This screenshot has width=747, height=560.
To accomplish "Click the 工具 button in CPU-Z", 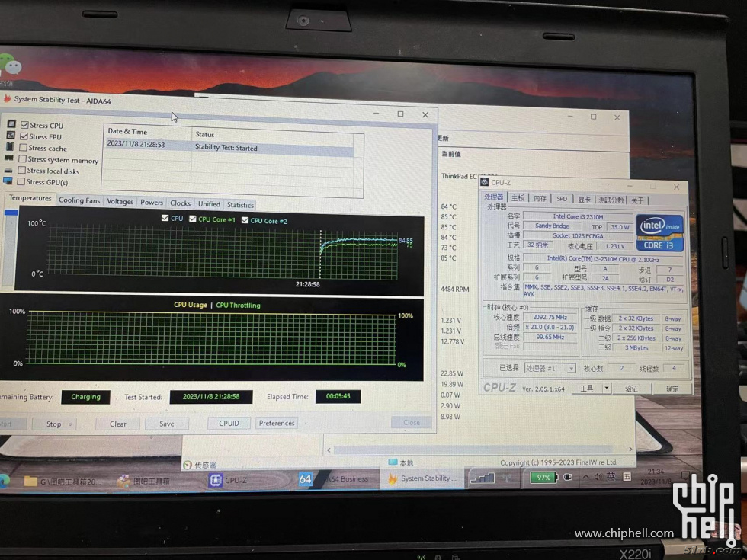I will [x=587, y=388].
